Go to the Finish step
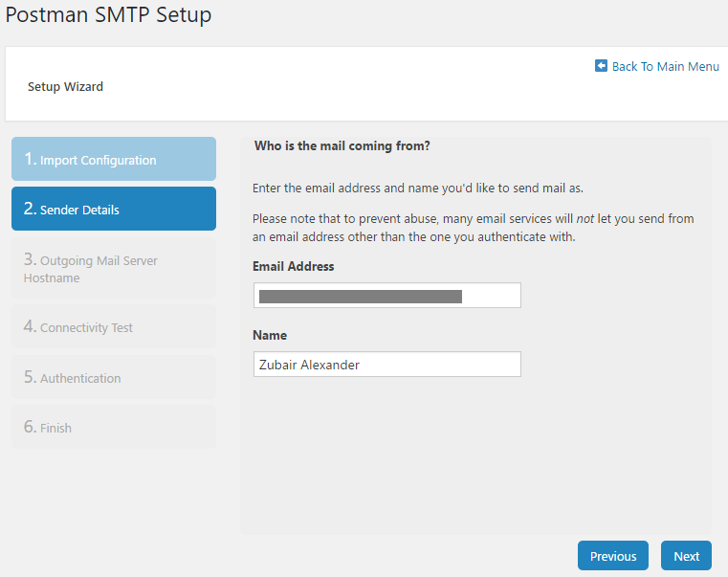The height and width of the screenshot is (577, 728). [x=114, y=428]
